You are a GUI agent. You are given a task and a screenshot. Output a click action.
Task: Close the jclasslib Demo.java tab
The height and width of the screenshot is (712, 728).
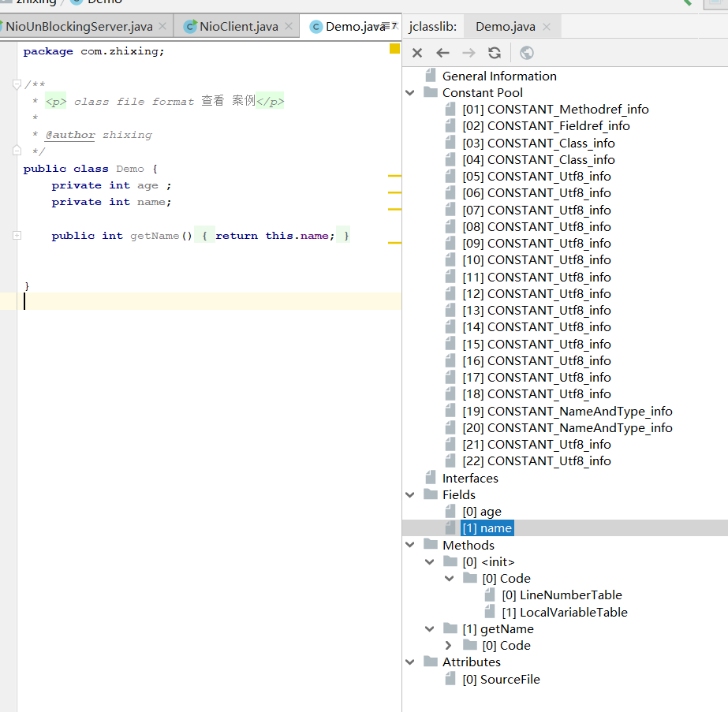pos(547,27)
